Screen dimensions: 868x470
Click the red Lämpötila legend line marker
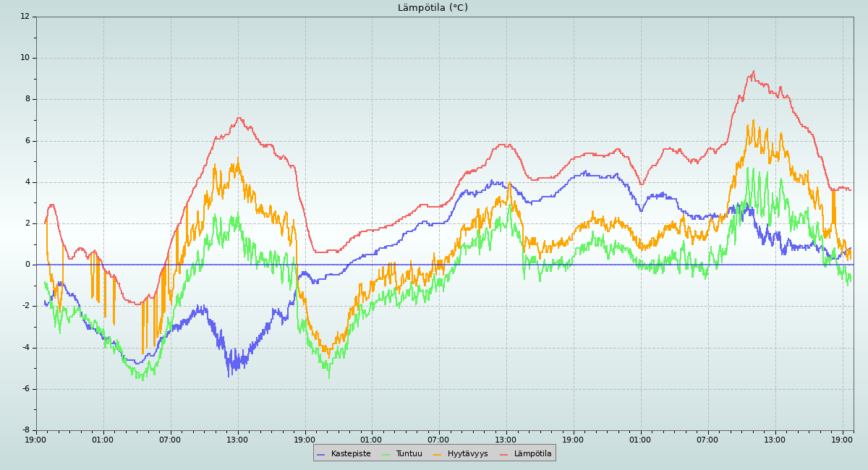tap(504, 454)
